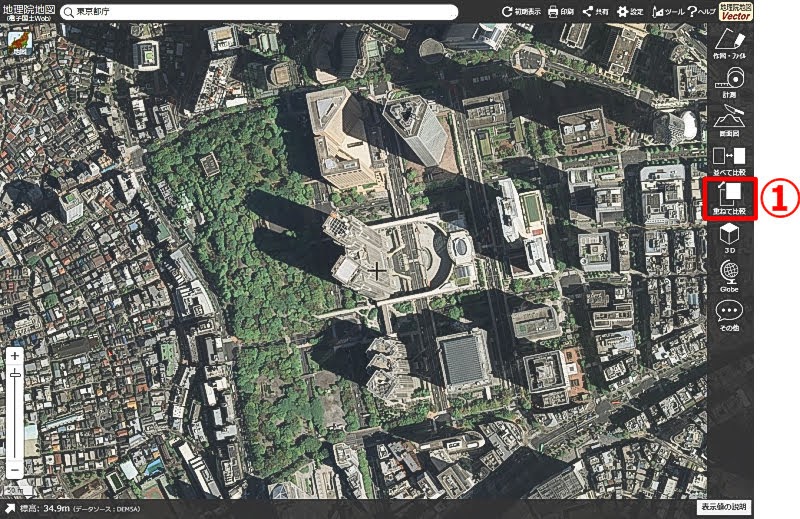Click the zoom slider handle
Viewport: 800px width, 519px height.
(15, 376)
